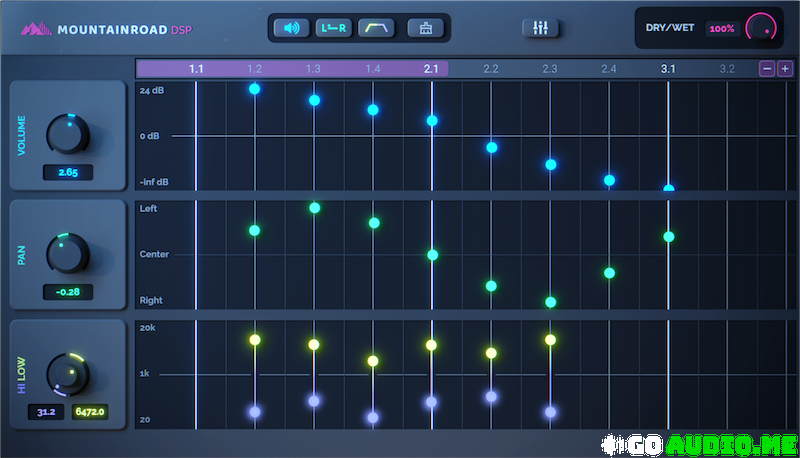Click the MountainRoad DSP logo
The height and width of the screenshot is (458, 800).
(106, 29)
